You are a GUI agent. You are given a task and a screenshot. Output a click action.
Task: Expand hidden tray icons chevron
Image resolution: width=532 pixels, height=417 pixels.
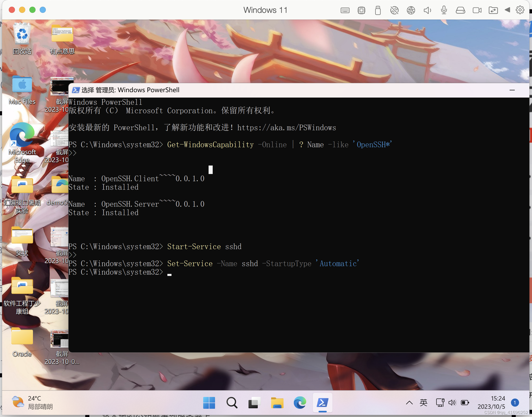(409, 403)
